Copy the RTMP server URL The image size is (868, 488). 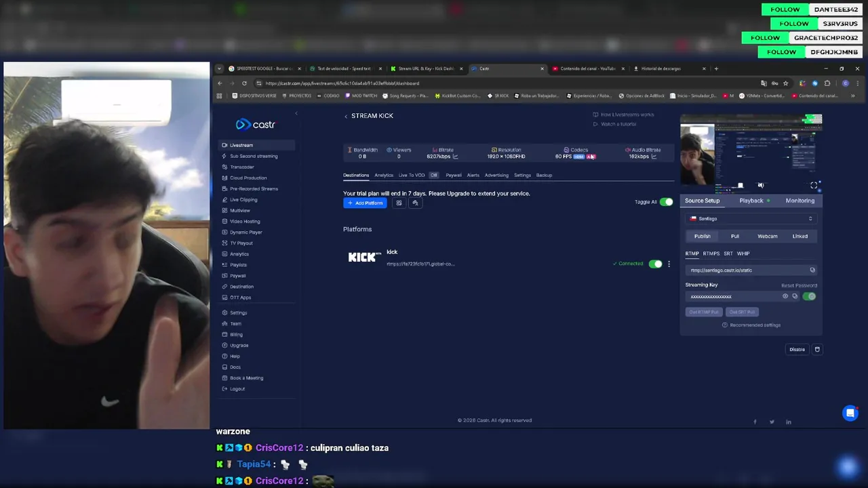point(812,270)
